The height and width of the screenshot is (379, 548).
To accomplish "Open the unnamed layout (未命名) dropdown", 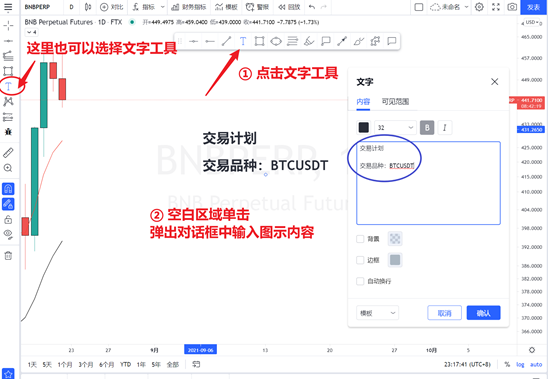I will tap(449, 7).
